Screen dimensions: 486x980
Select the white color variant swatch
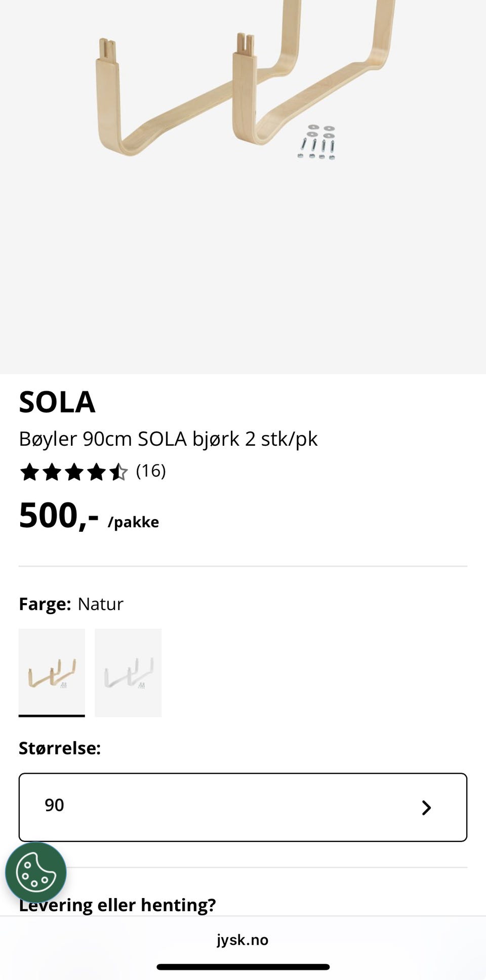point(128,672)
